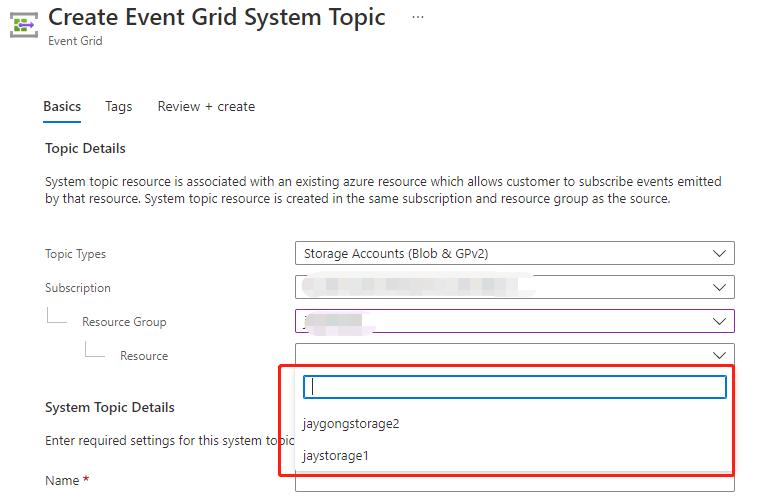Switch to the Basics tab
775x500 pixels.
pyautogui.click(x=62, y=106)
